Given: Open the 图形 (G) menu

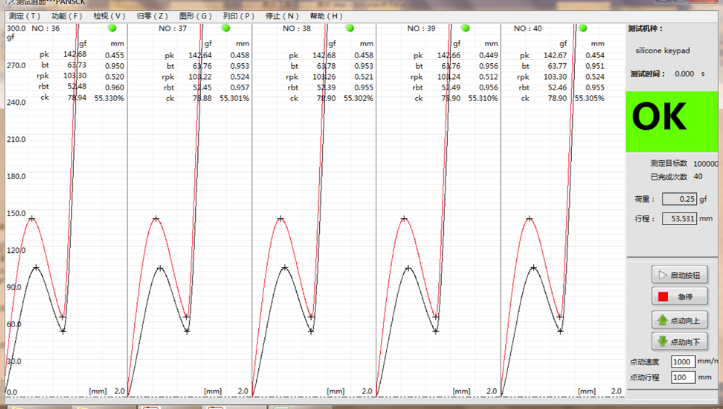Looking at the screenshot, I should [x=195, y=16].
